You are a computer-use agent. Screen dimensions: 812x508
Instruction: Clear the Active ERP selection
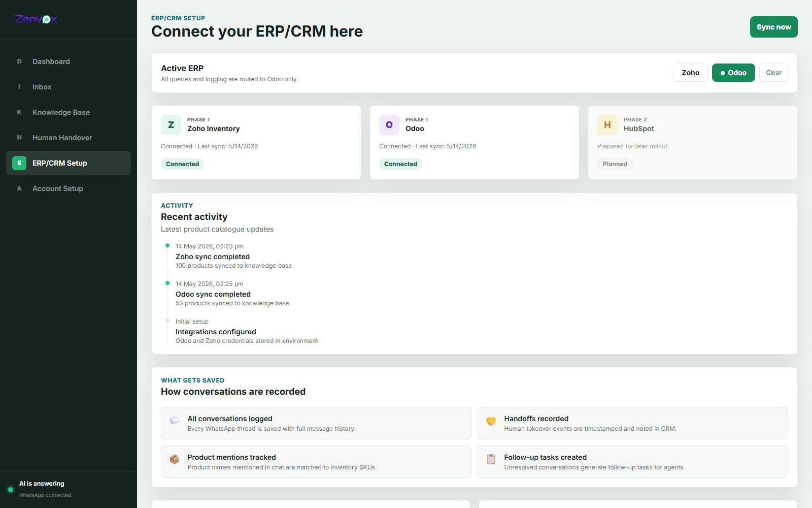(773, 73)
